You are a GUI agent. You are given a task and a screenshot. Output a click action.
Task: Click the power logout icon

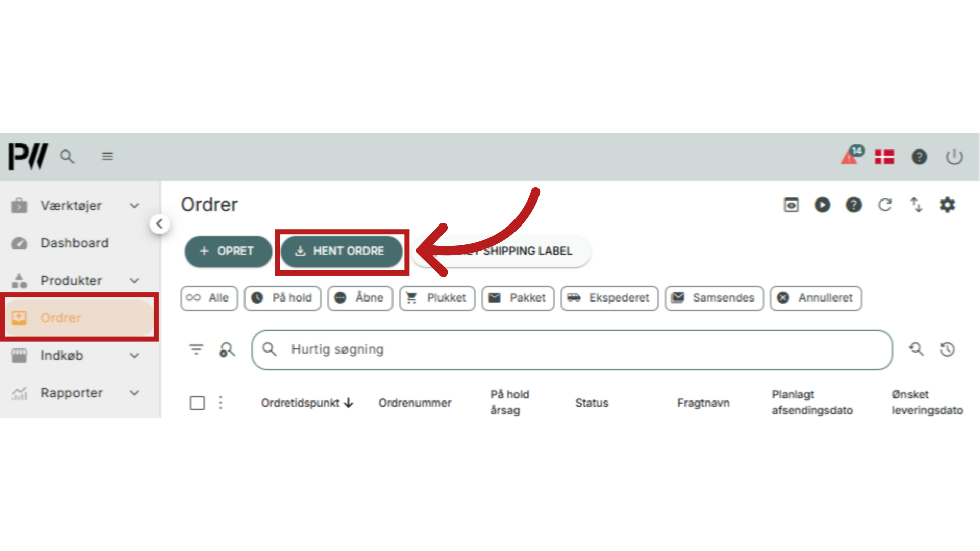pyautogui.click(x=954, y=157)
